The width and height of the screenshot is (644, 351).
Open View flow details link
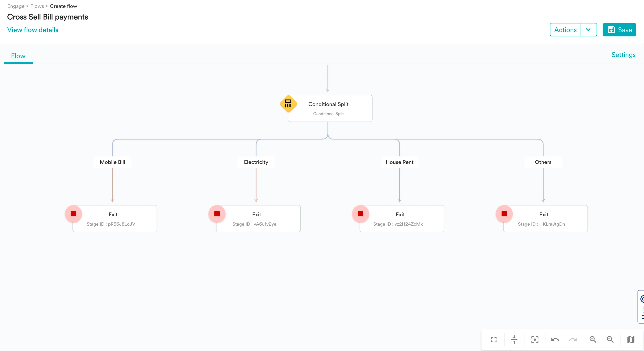click(x=33, y=30)
